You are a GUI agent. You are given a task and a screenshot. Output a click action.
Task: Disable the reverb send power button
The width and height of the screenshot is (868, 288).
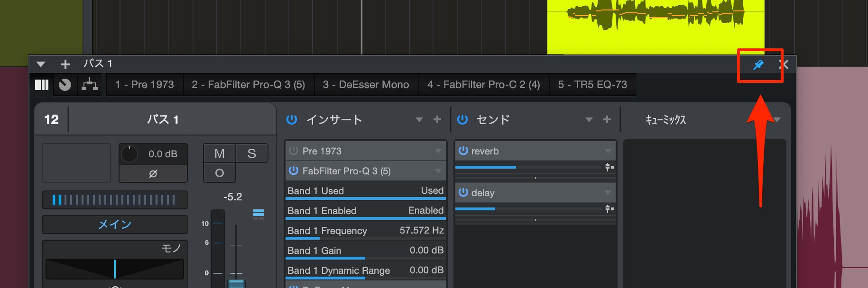click(463, 151)
